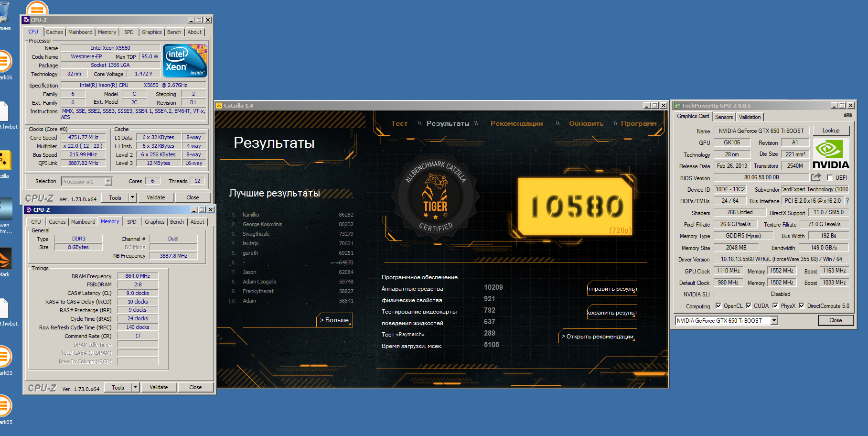This screenshot has height=436, width=868.
Task: Click the Driver Version field in GPU-Z
Action: (x=782, y=259)
